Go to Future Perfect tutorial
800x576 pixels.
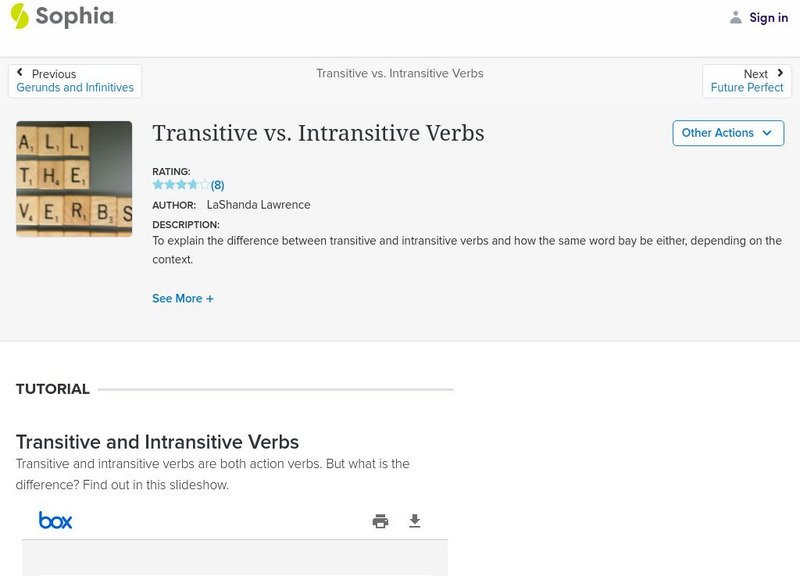point(747,88)
